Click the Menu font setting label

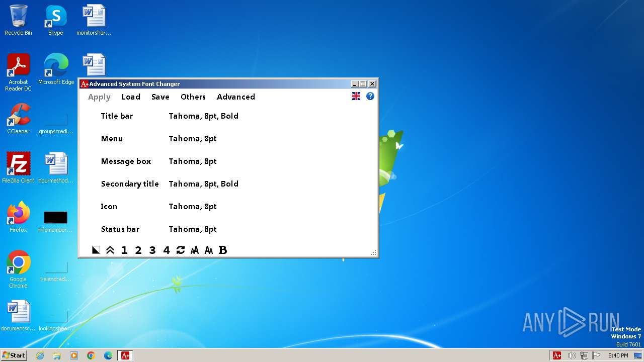112,139
